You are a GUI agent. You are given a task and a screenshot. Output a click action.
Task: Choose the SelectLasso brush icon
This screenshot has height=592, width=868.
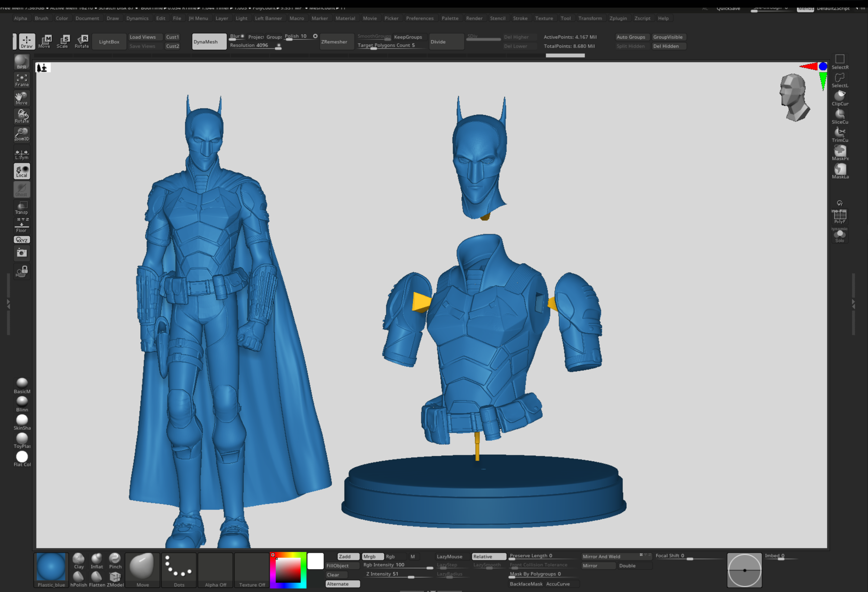coord(840,80)
